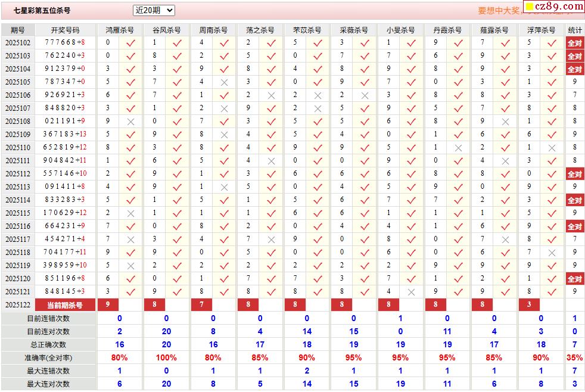Select the 浮萍杀号 column header
Screen dimensions: 585x392
click(x=541, y=30)
